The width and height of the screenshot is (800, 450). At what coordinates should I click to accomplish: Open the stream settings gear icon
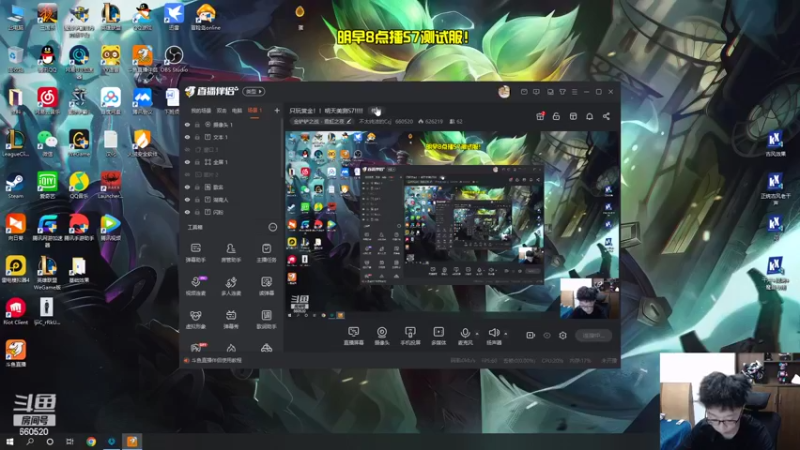563,335
